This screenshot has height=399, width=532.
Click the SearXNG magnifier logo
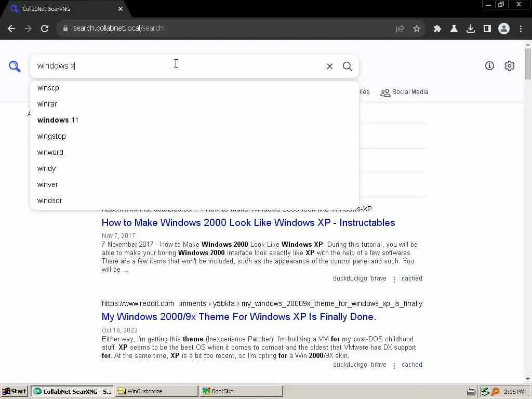[15, 66]
